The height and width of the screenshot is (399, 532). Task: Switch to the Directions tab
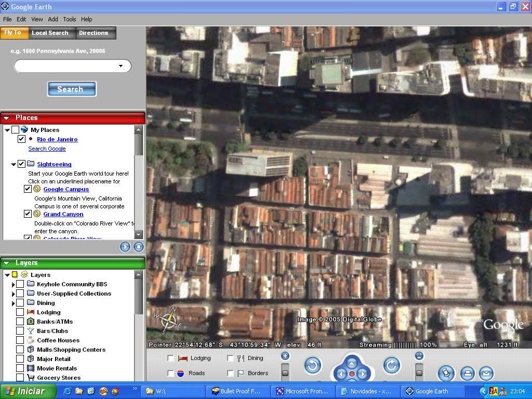tap(94, 33)
